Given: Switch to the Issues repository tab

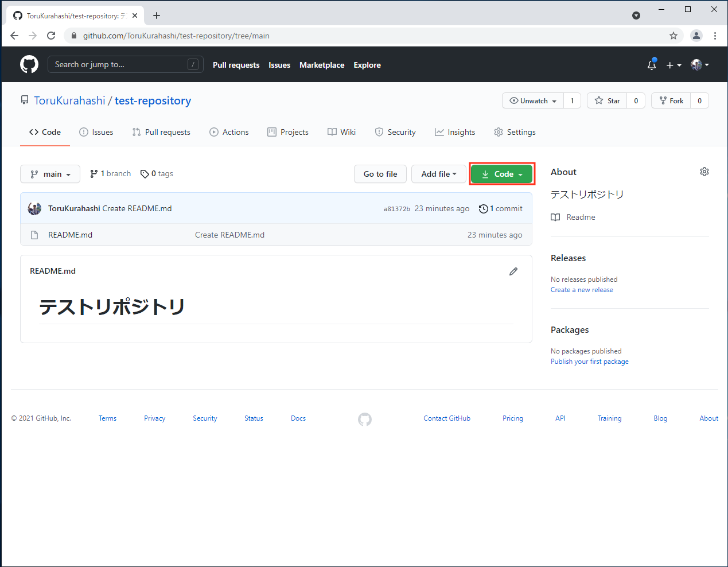Looking at the screenshot, I should 96,132.
